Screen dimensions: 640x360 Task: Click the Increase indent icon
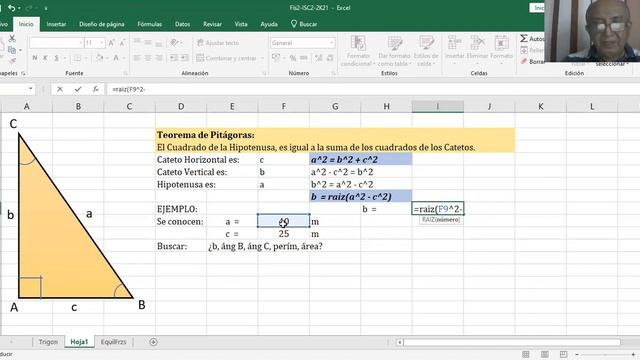point(184,58)
